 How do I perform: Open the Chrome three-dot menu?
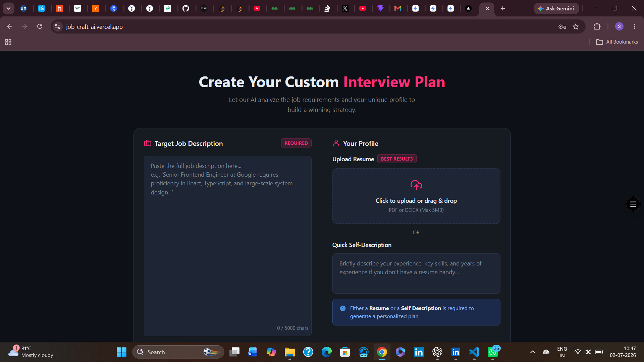coord(634,26)
